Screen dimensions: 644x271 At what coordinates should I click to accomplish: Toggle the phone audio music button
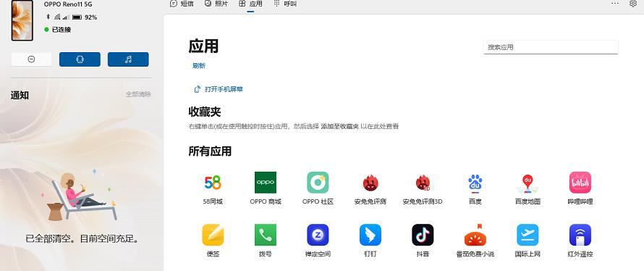point(128,59)
